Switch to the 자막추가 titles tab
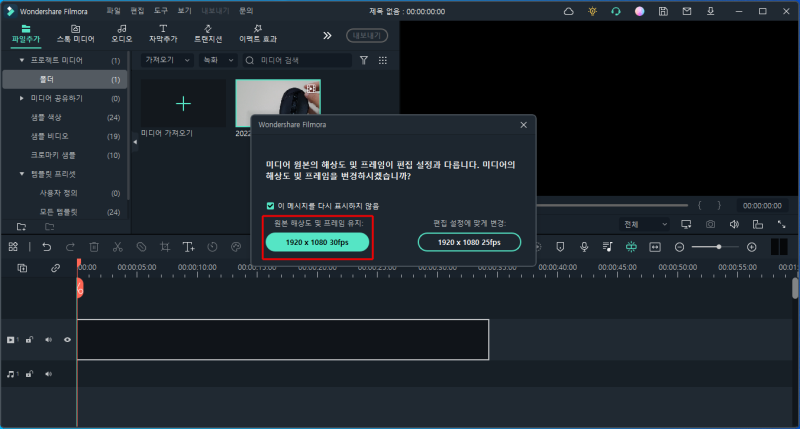The height and width of the screenshot is (429, 800). point(163,34)
